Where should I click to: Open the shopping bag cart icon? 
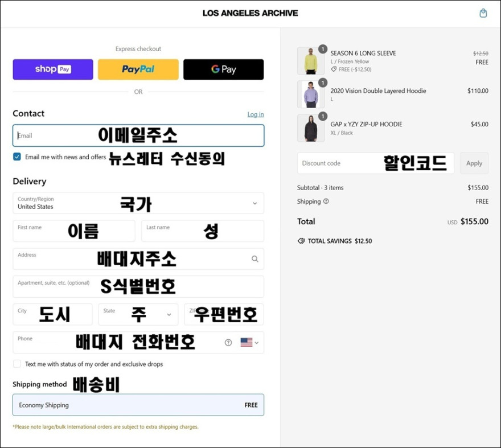tap(483, 13)
